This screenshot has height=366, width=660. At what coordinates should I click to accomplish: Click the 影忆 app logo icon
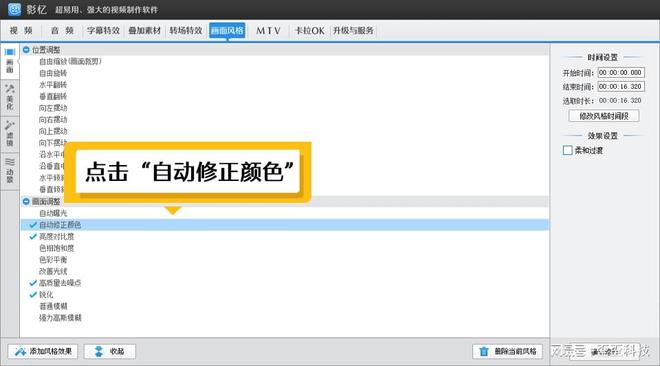click(x=14, y=9)
